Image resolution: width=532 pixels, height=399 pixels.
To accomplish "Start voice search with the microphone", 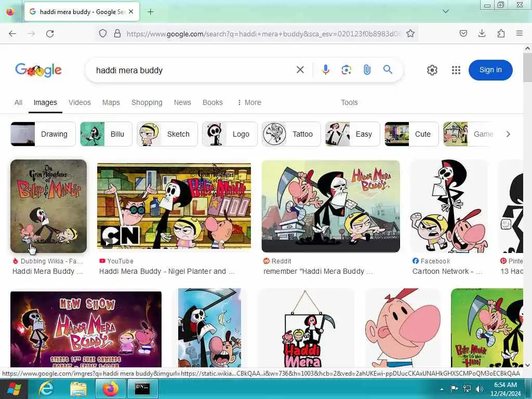I will pos(325,70).
